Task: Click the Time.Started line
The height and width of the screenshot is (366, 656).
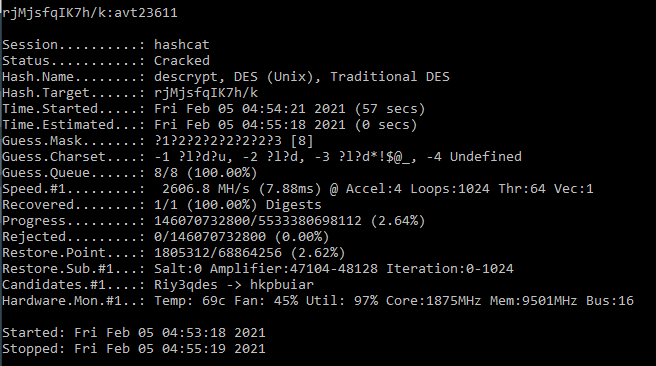Action: (x=214, y=109)
